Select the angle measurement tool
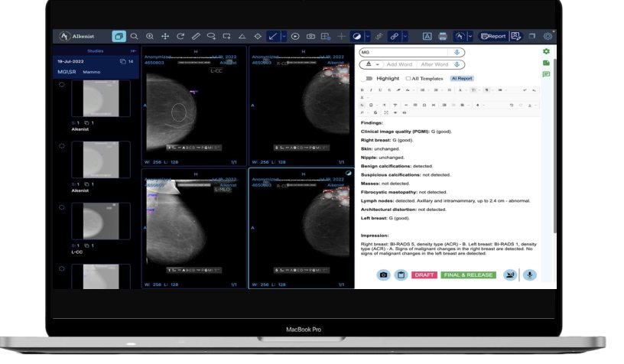624x364 pixels. click(242, 36)
